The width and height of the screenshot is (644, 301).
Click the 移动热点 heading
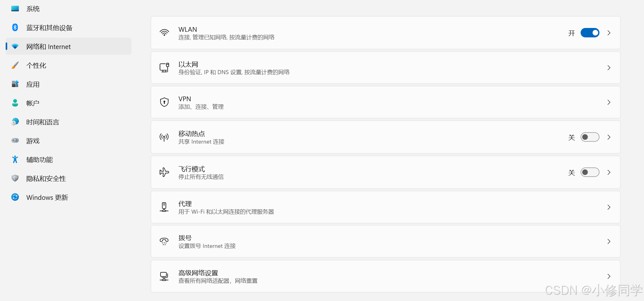192,134
